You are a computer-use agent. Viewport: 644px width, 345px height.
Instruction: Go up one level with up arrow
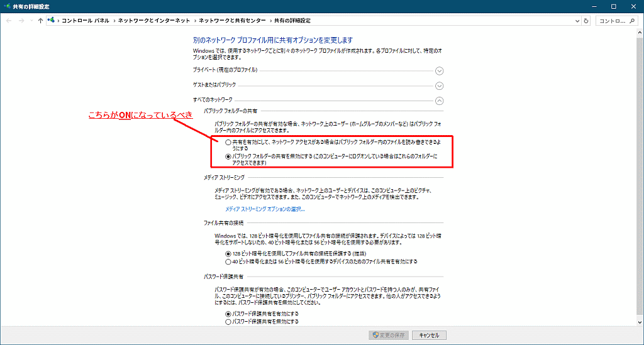(x=40, y=21)
